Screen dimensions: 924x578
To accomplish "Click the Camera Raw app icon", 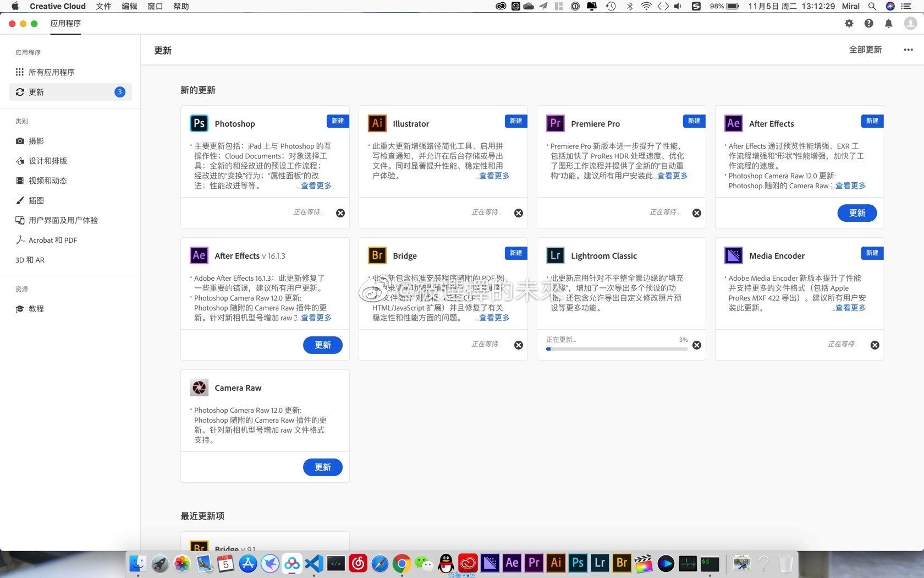I will tap(199, 388).
